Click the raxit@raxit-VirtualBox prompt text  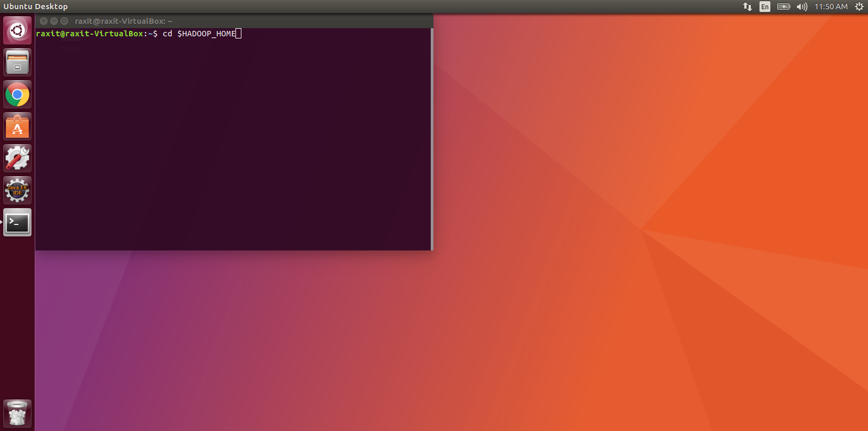90,34
